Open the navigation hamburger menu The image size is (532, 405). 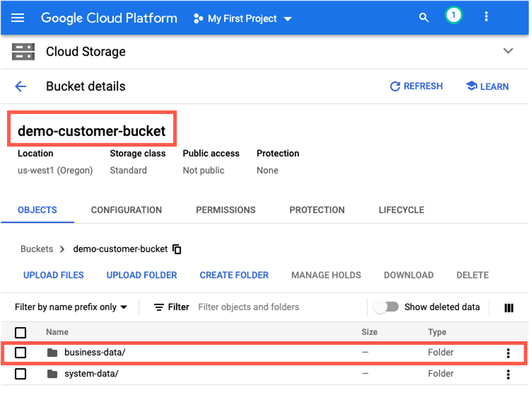click(x=18, y=17)
